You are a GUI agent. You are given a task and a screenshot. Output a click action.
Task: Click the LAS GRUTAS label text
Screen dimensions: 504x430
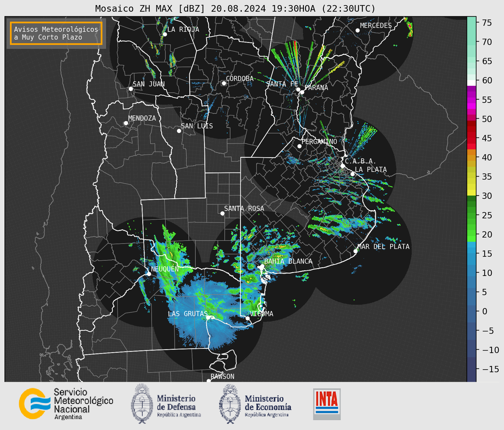(188, 314)
